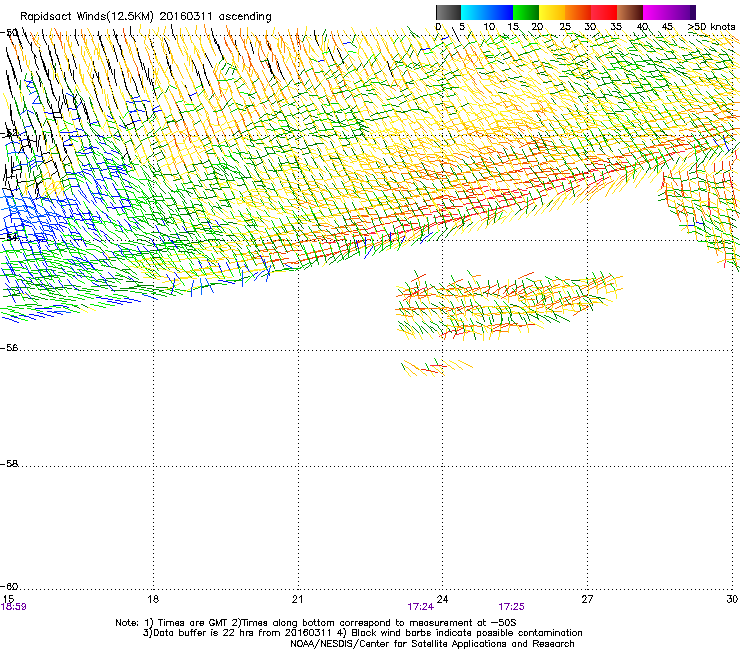The height and width of the screenshot is (650, 740).
Task: Click the purple time stamp '18:59'
Action: point(14,607)
